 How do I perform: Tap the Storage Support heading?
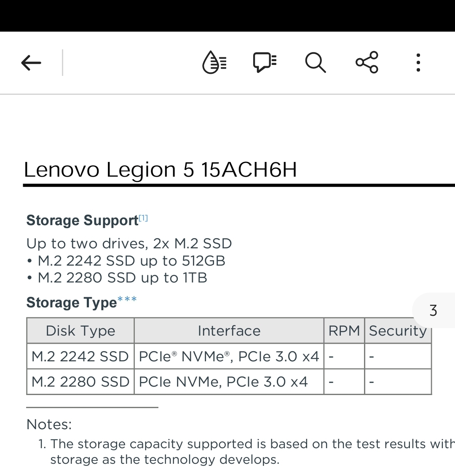(x=82, y=221)
